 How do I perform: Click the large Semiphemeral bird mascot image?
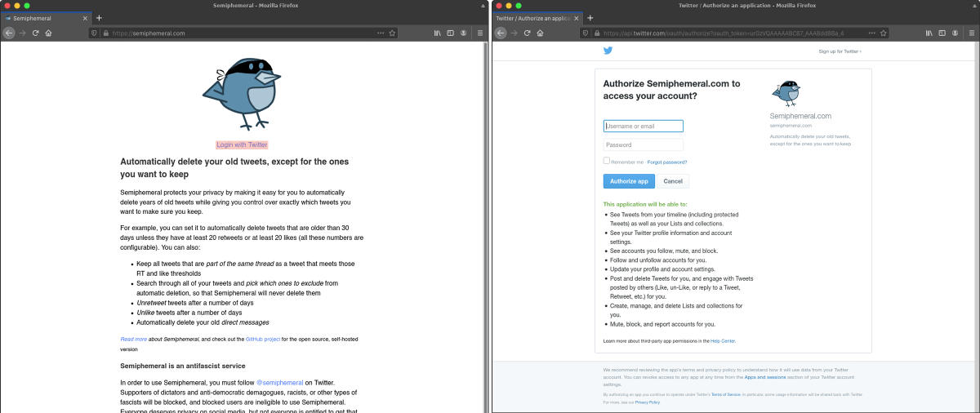tap(242, 94)
